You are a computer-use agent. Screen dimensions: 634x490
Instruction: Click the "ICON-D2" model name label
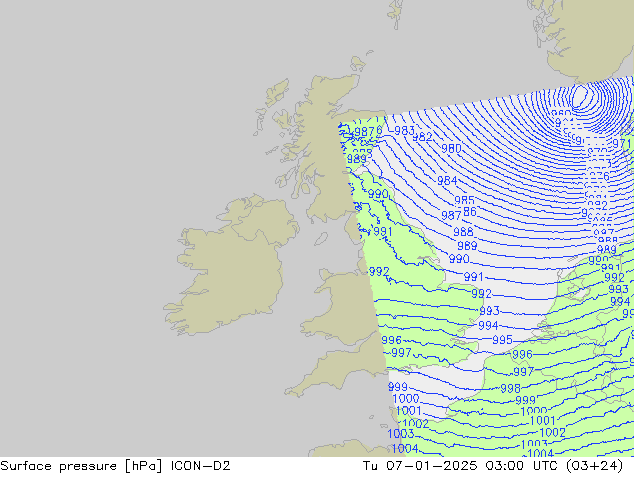[x=201, y=466]
